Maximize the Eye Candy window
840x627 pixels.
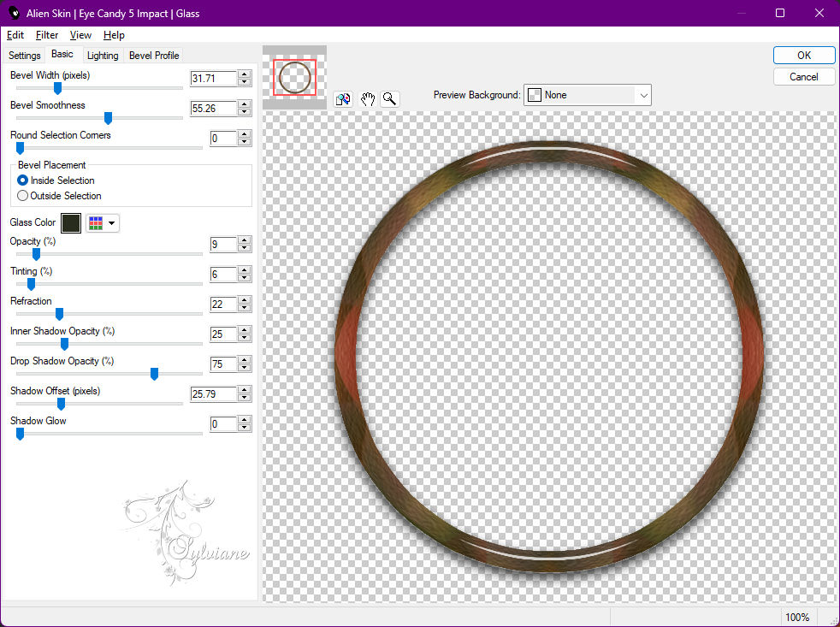[x=780, y=13]
